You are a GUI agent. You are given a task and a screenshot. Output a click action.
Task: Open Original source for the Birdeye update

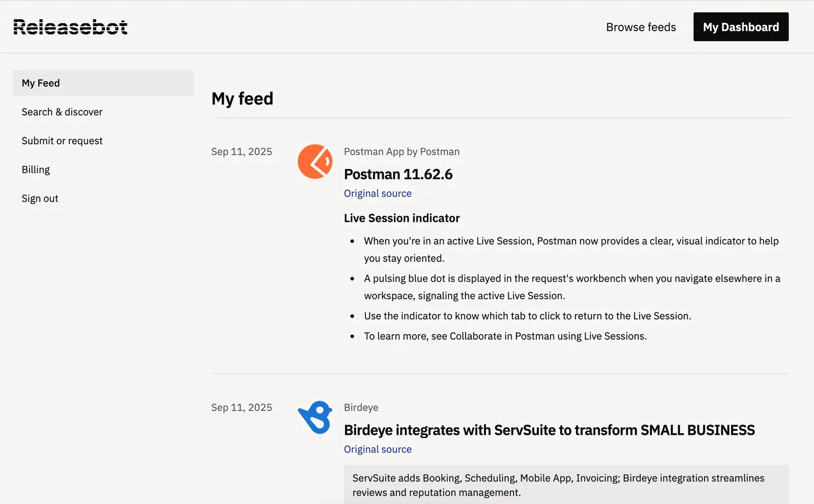pos(377,449)
